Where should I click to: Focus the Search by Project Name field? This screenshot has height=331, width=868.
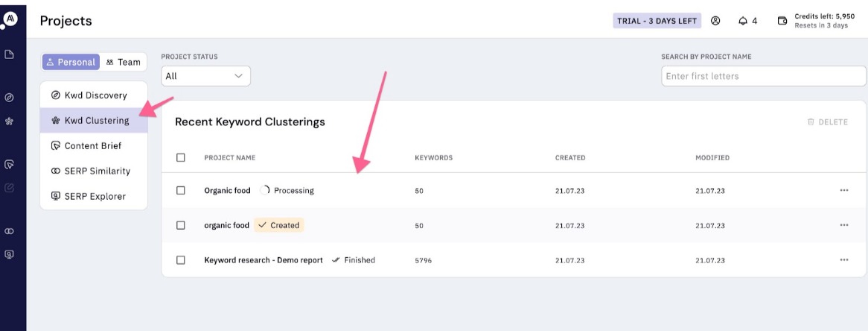[763, 76]
